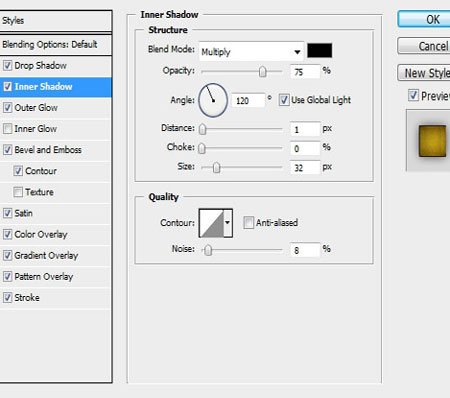This screenshot has height=398, width=450.
Task: Toggle the Bevel and Emboss checkbox
Action: click(x=7, y=150)
